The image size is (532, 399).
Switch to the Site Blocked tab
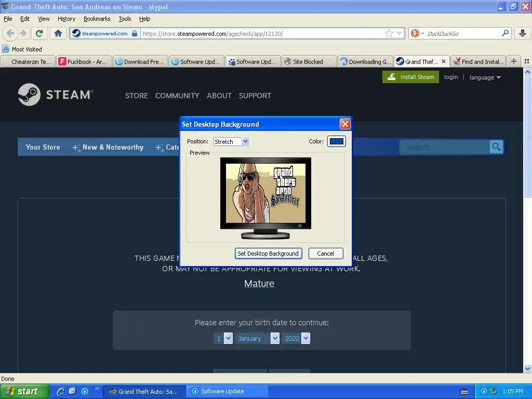[309, 61]
